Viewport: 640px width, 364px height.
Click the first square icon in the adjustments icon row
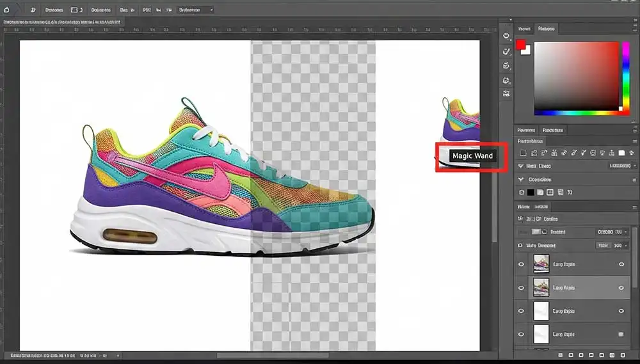tap(523, 153)
